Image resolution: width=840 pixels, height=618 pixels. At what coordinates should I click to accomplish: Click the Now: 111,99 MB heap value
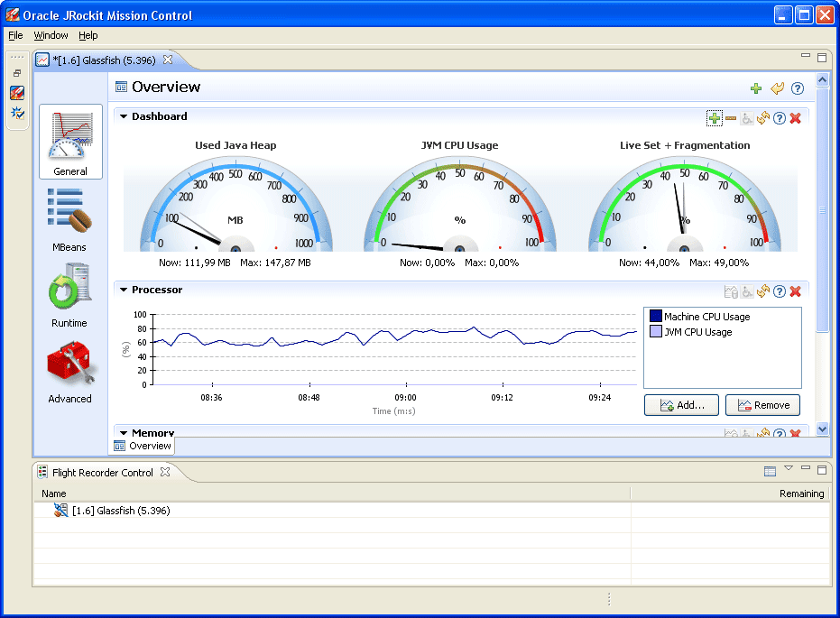pos(195,263)
